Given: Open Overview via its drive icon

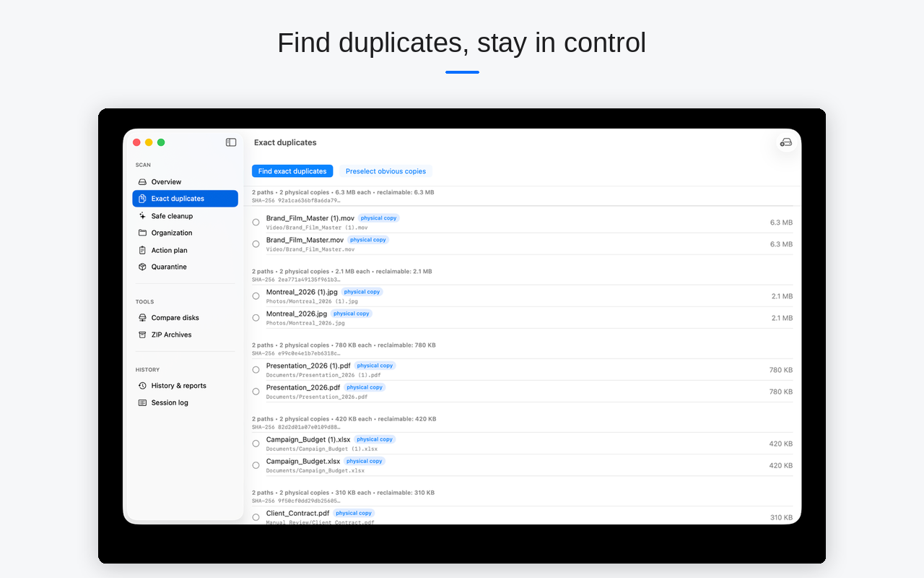Looking at the screenshot, I should click(x=142, y=182).
